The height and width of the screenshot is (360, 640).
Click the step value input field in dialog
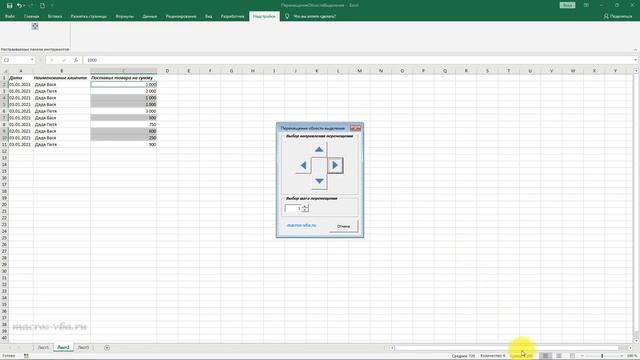click(293, 209)
